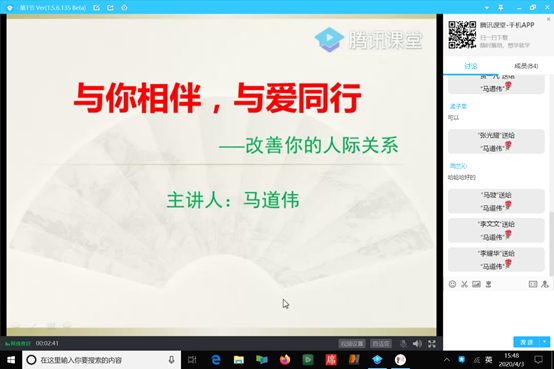Click the raise-hand icon above chat input
554x369 pixels.
[x=545, y=284]
